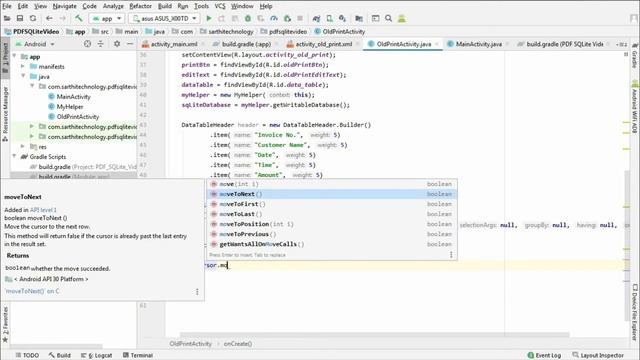Open the SDK Manager icon
The image size is (640, 360).
pyautogui.click(x=342, y=18)
